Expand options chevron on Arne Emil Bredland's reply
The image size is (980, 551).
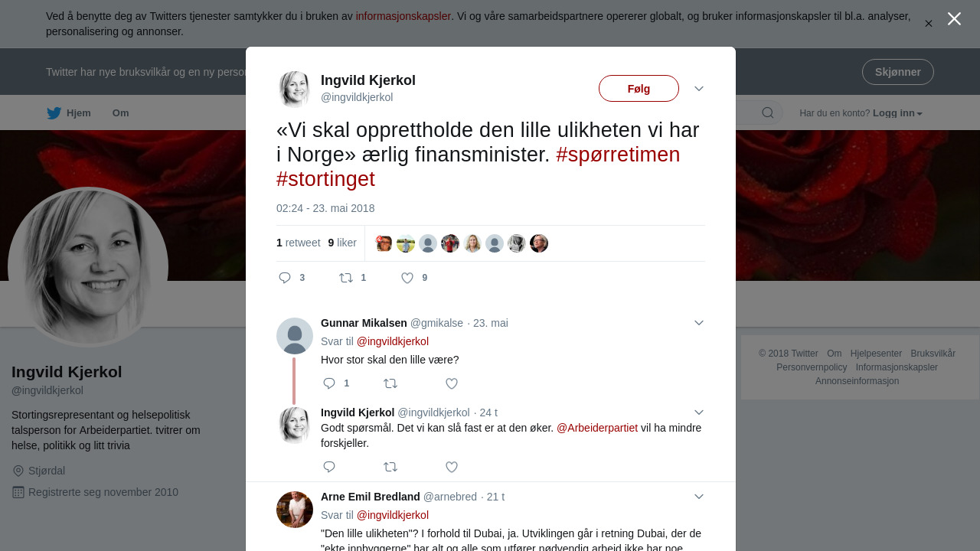(x=699, y=497)
